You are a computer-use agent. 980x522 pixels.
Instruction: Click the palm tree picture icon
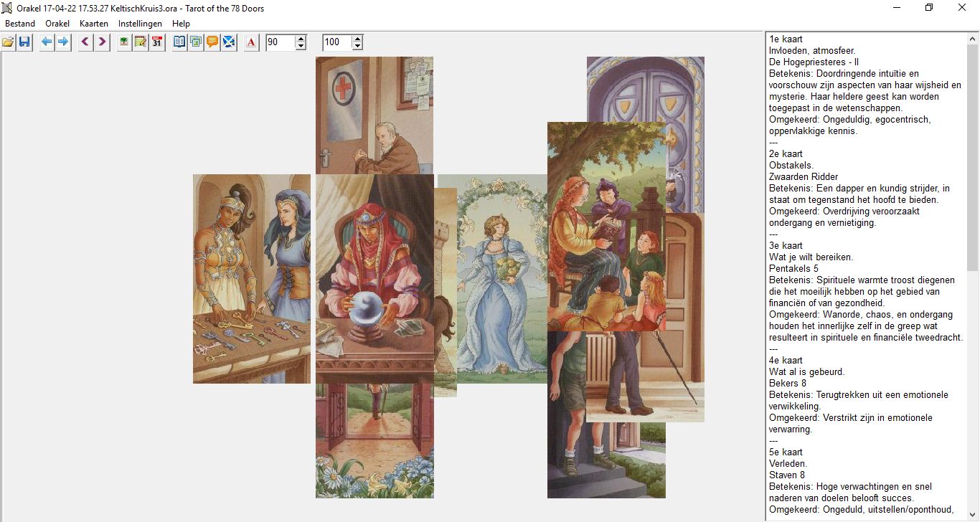point(124,42)
